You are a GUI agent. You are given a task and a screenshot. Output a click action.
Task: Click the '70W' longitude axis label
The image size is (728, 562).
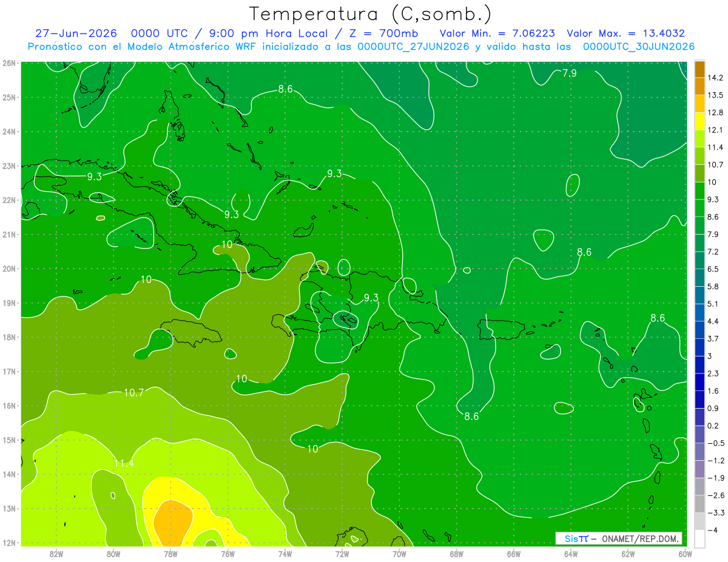coord(399,554)
